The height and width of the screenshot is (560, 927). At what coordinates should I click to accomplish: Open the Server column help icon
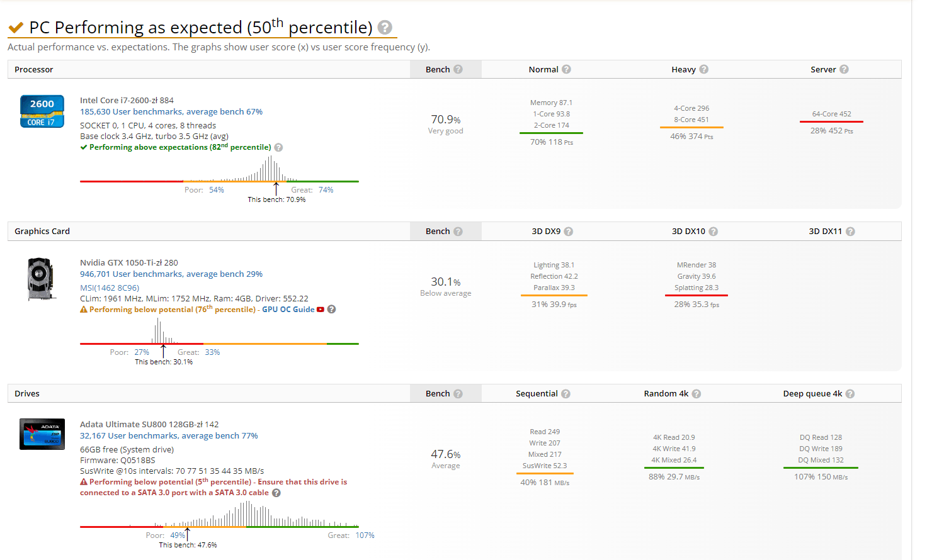point(844,69)
